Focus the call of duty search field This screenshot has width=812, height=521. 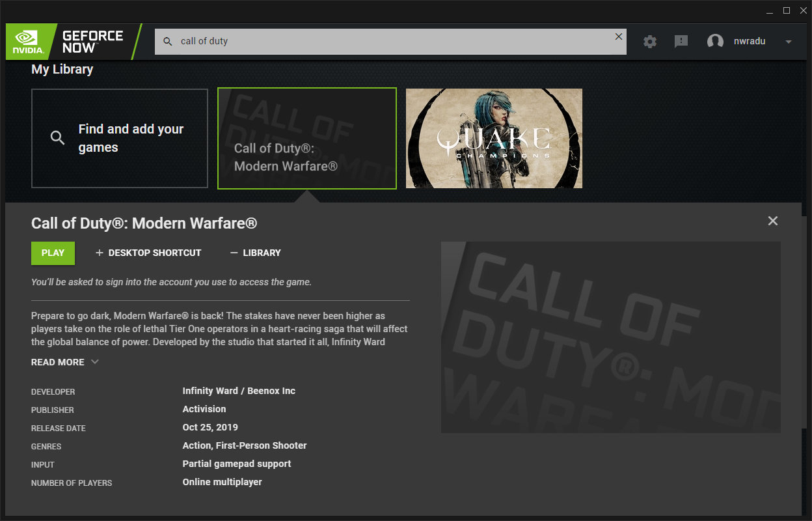pyautogui.click(x=390, y=41)
